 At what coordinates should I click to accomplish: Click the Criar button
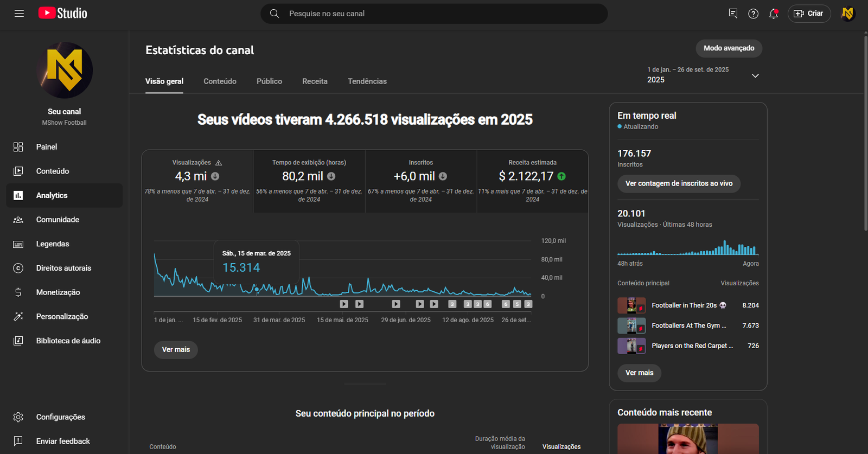coord(809,14)
